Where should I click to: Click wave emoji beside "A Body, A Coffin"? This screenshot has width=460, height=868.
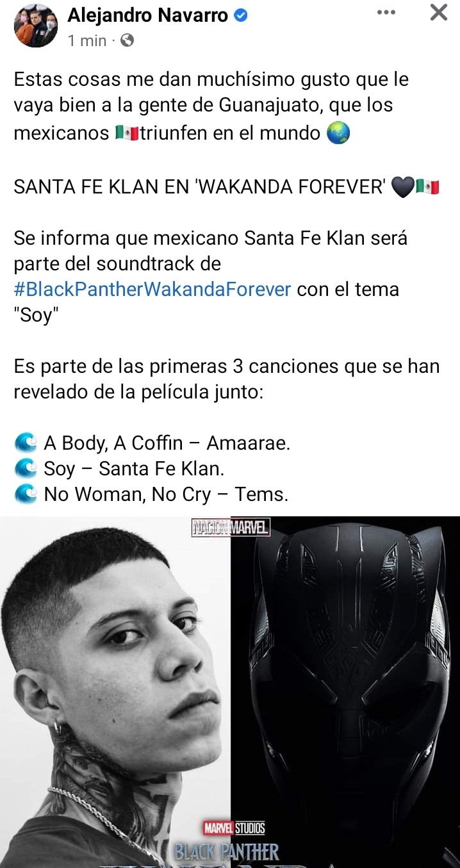point(26,443)
